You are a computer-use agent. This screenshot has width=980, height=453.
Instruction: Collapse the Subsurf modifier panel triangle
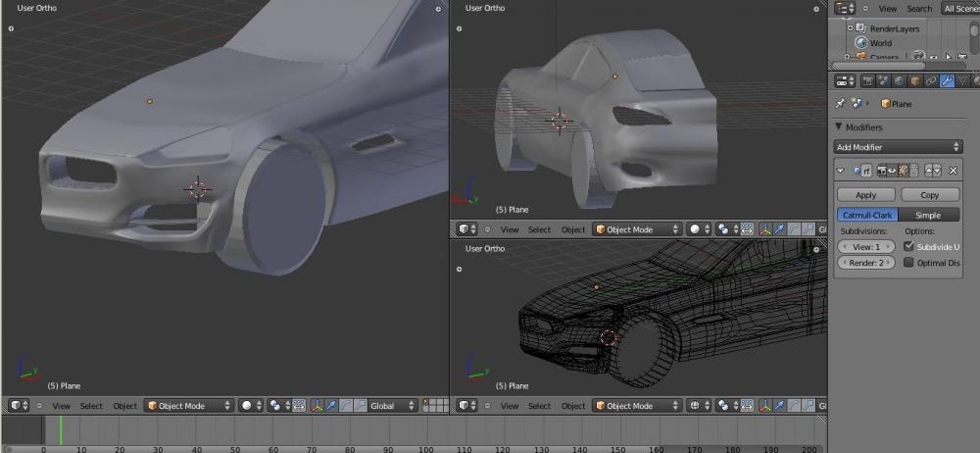[x=841, y=171]
